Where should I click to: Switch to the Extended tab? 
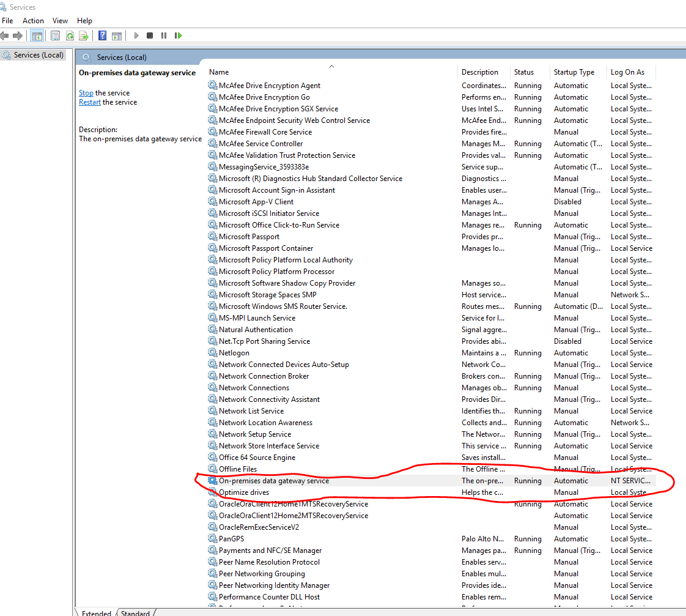coord(96,613)
